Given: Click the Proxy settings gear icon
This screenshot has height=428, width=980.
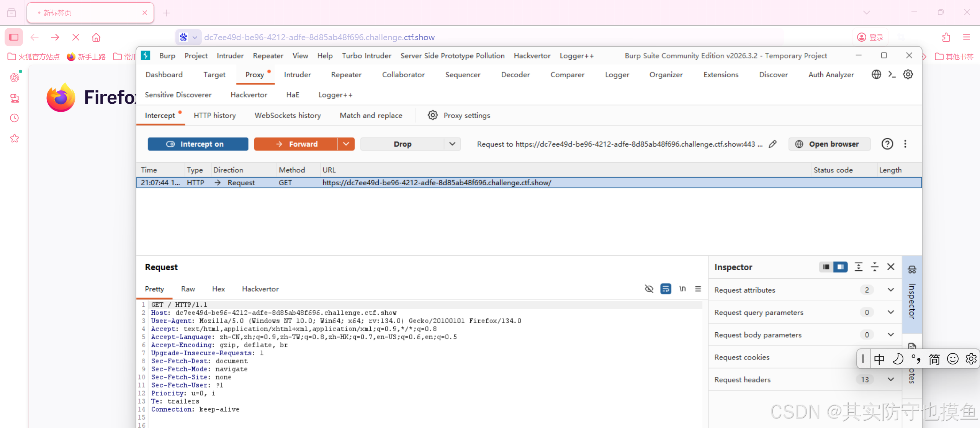Looking at the screenshot, I should point(432,115).
